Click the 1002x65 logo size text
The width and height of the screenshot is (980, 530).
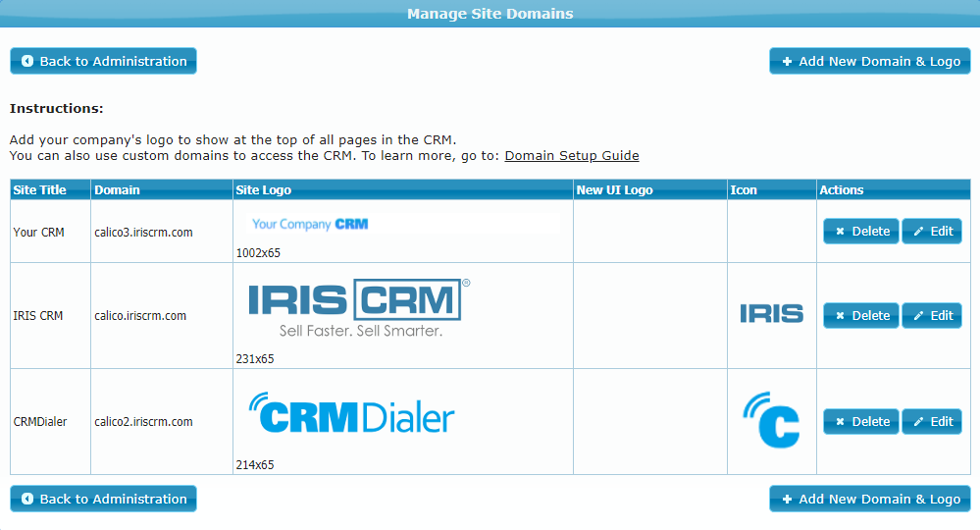pos(258,253)
